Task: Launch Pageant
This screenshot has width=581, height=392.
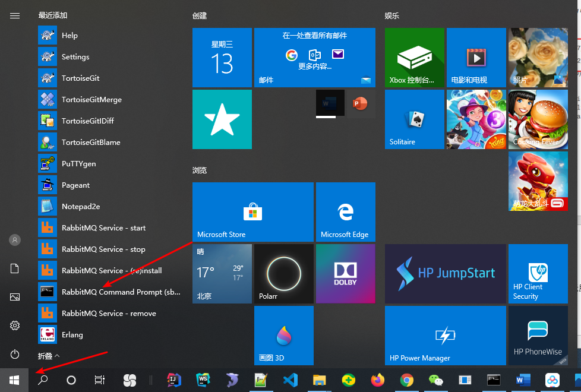Action: click(109, 185)
